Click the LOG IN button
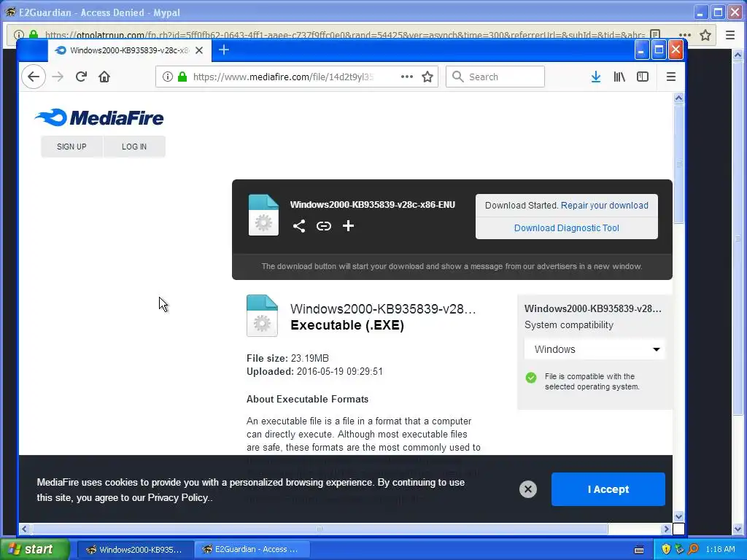This screenshot has height=560, width=747. click(134, 147)
